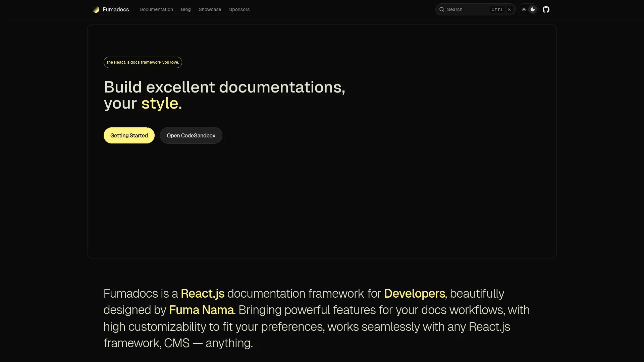Click the Ctrl keyboard shortcut badge

tap(497, 9)
